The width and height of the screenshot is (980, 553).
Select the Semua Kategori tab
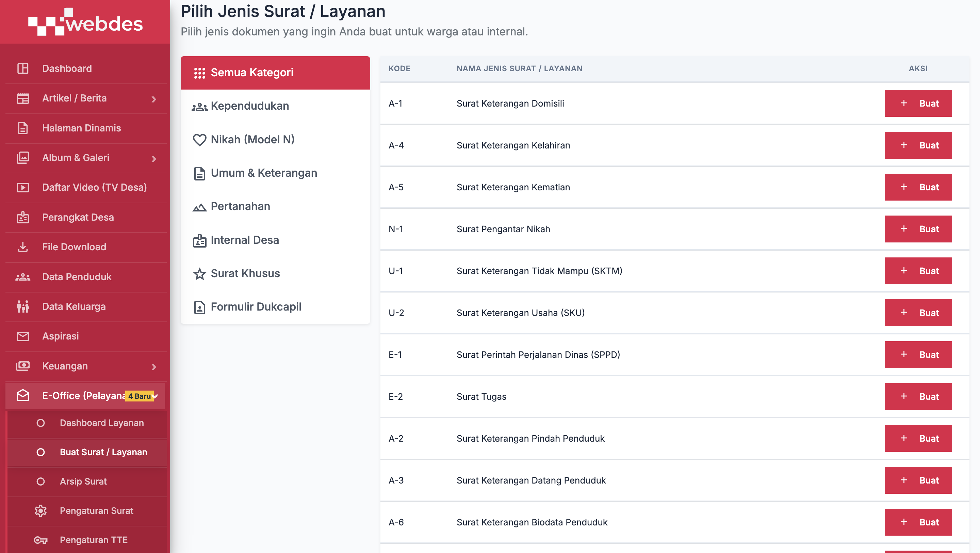click(x=275, y=73)
